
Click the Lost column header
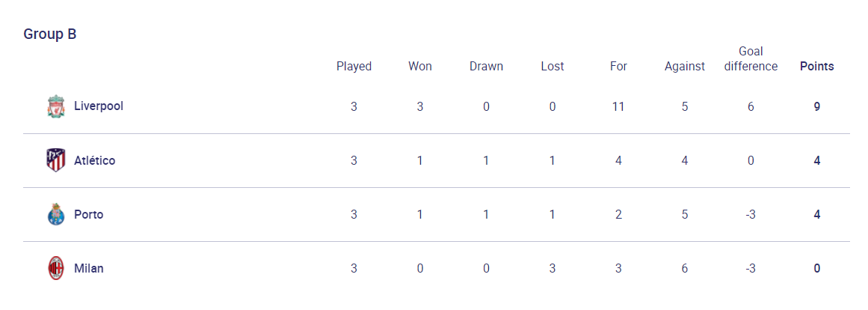pos(552,67)
